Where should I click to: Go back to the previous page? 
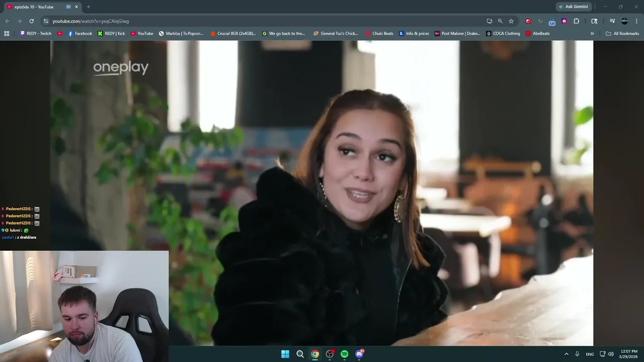(x=7, y=21)
